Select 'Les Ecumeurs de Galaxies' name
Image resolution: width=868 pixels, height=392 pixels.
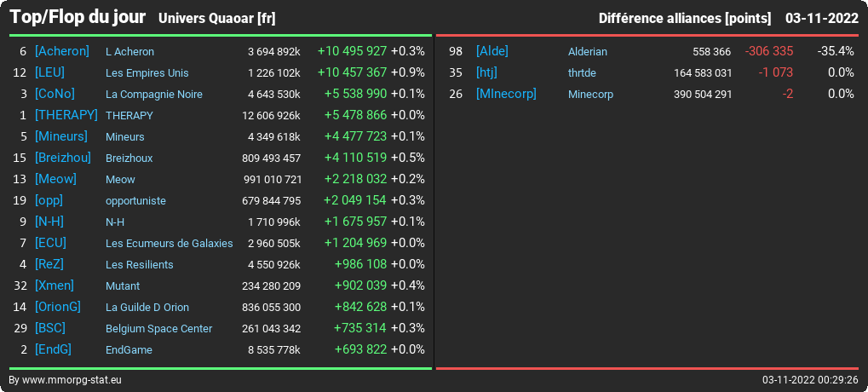pos(170,244)
